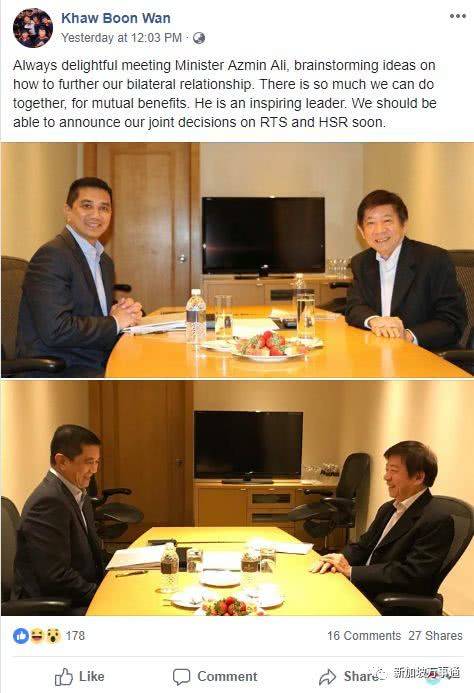Open the Khaw Boon Wan profile name link
The height and width of the screenshot is (693, 474).
[116, 18]
